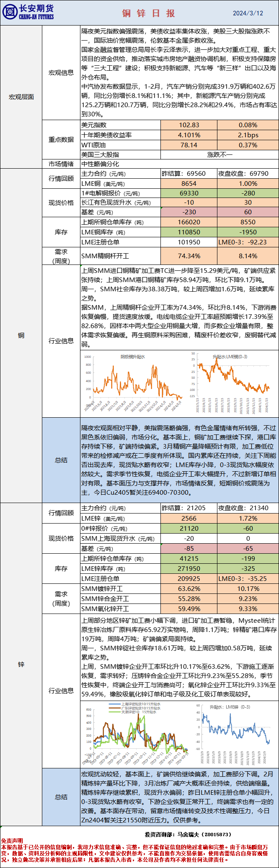Click the 102.83 dollar index value
279x868 pixels.
pyautogui.click(x=189, y=125)
